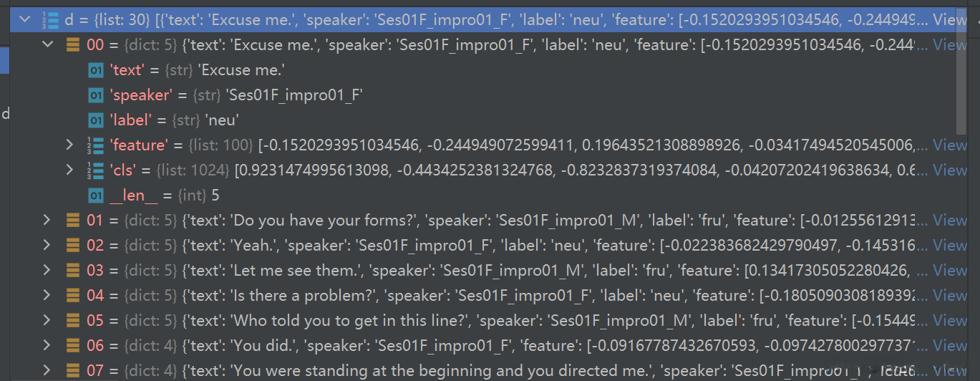Expand dict entry 05
This screenshot has width=980, height=381.
click(x=48, y=320)
